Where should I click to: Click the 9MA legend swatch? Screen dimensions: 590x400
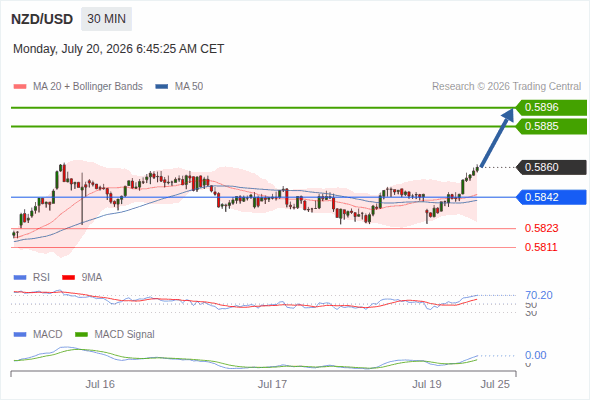pos(68,278)
